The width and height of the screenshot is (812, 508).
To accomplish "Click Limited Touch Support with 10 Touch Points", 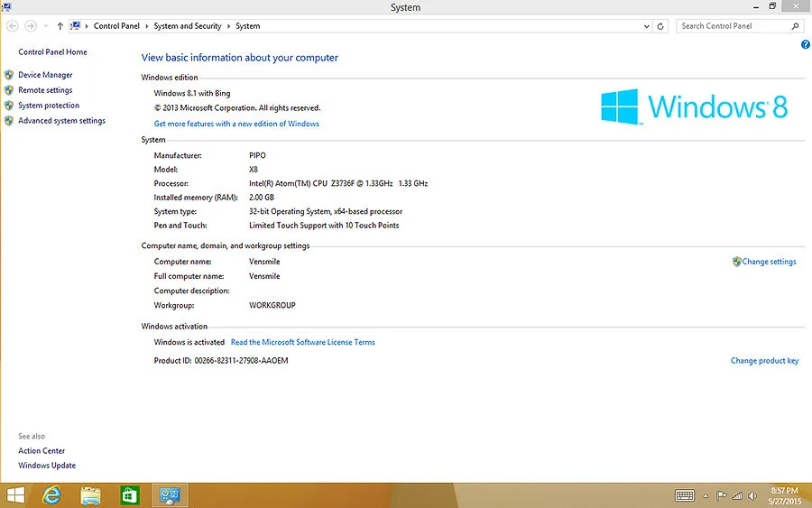I will pos(324,226).
